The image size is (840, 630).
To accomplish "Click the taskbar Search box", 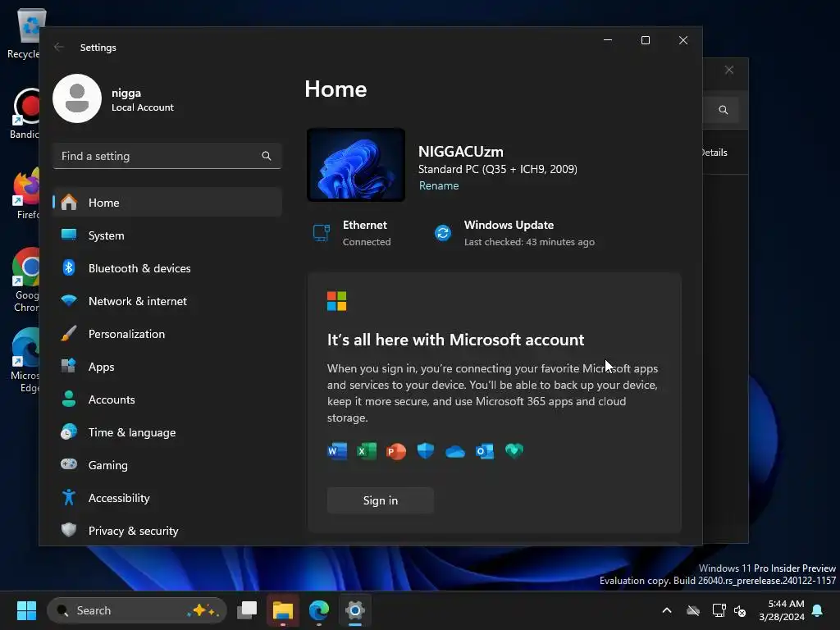I will [137, 610].
